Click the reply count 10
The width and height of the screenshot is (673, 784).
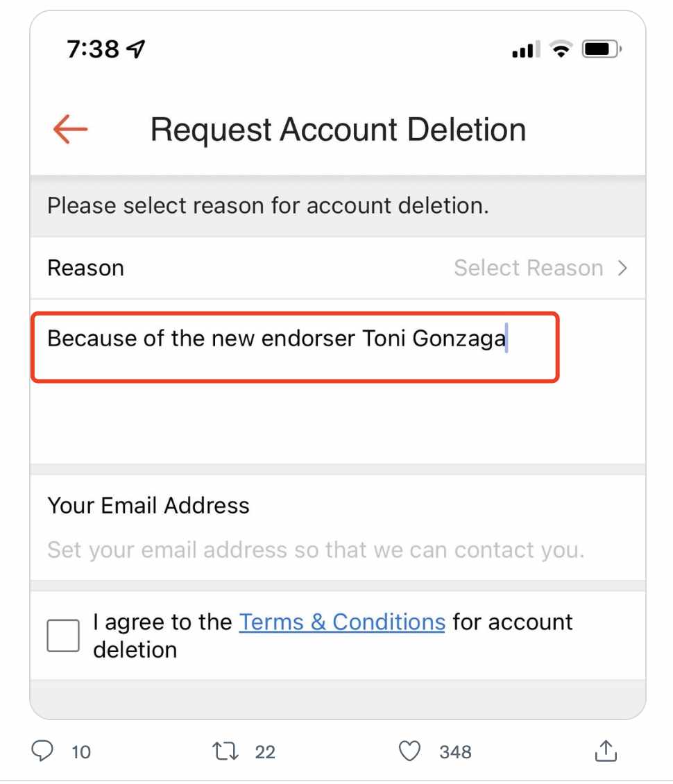coord(81,751)
